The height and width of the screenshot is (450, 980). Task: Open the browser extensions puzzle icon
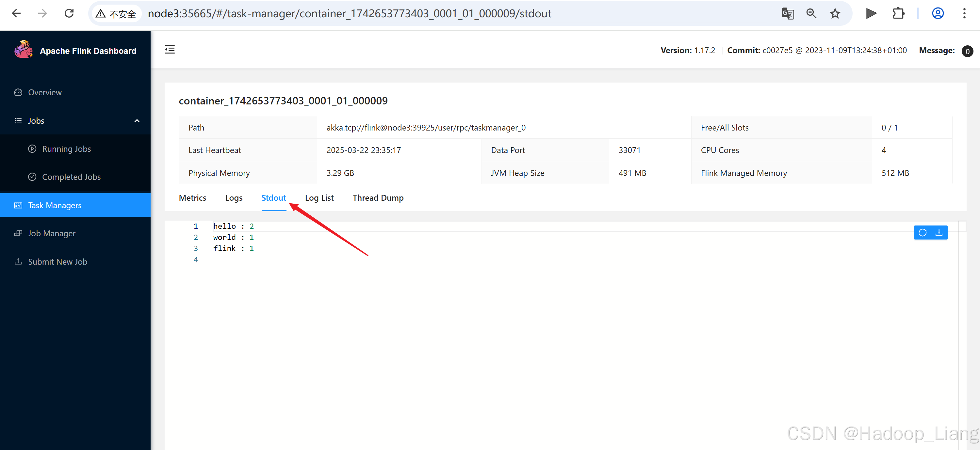point(898,14)
